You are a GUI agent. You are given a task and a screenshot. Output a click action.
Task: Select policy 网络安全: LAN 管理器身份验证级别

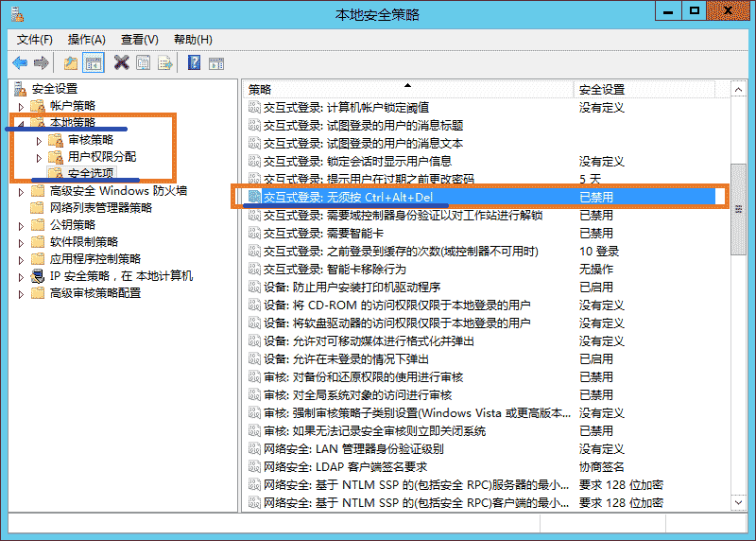[353, 449]
